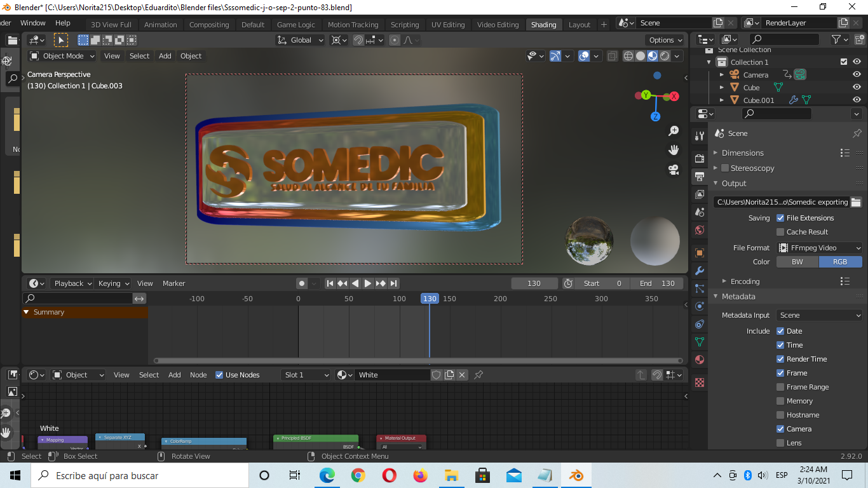
Task: Open the World properties tab
Action: click(x=700, y=229)
